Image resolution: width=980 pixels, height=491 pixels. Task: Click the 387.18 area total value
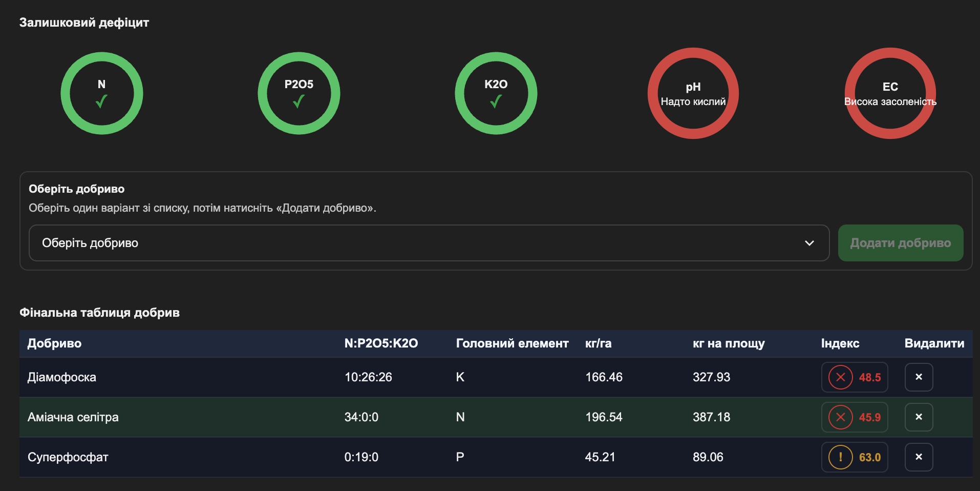click(x=711, y=417)
